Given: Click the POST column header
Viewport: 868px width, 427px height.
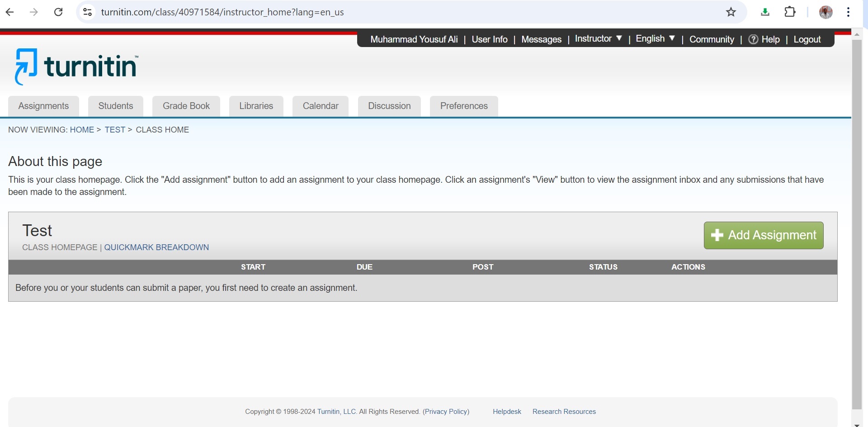Looking at the screenshot, I should tap(483, 267).
